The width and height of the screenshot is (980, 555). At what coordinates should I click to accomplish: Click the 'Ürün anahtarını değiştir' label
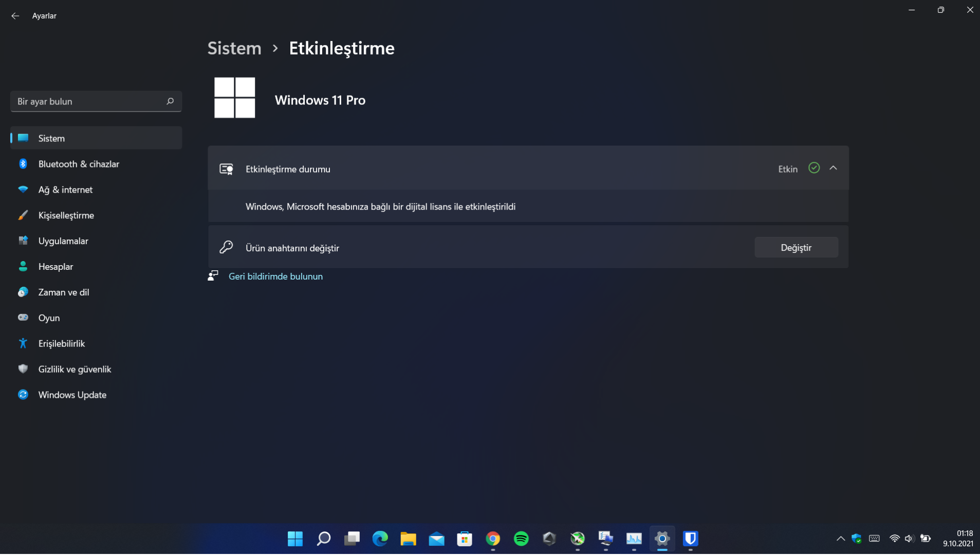point(292,248)
